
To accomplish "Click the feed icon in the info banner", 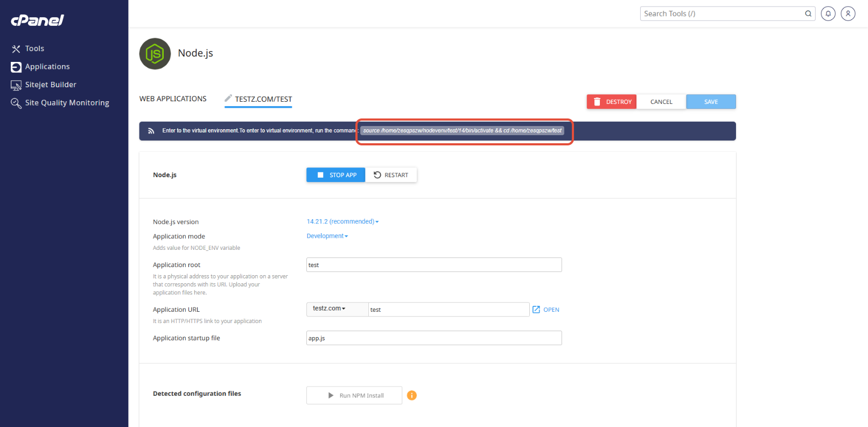I will click(x=151, y=131).
